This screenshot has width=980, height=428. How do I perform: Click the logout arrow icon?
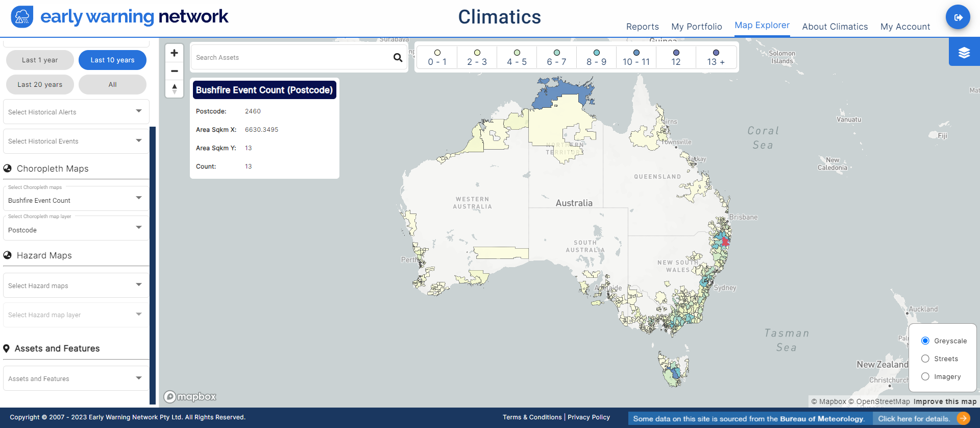tap(958, 17)
